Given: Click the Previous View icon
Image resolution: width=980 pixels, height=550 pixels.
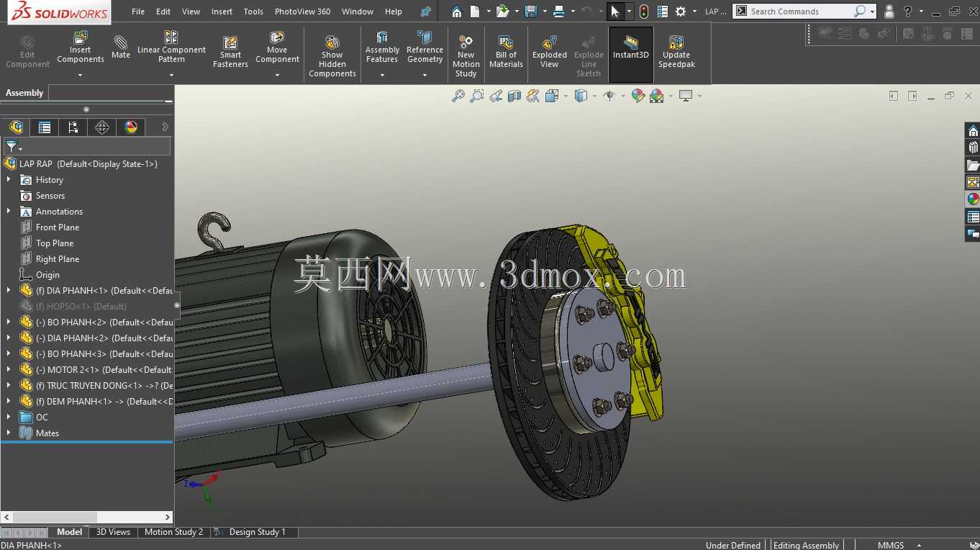Looking at the screenshot, I should 496,96.
